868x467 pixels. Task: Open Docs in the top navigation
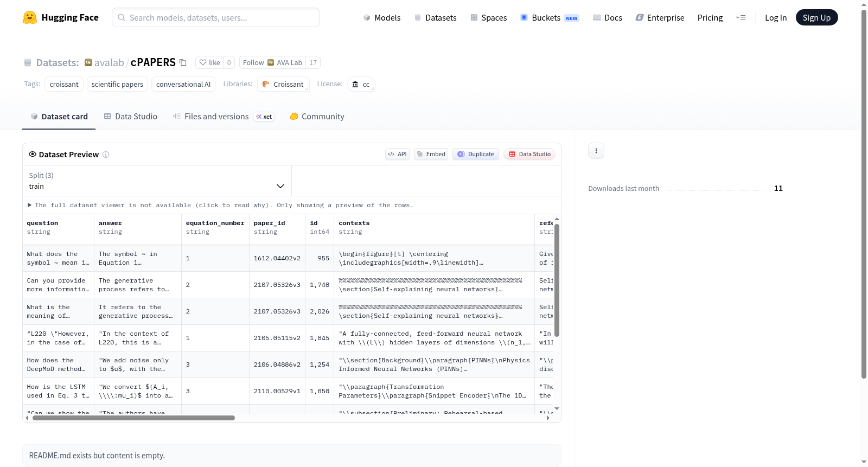coord(608,17)
